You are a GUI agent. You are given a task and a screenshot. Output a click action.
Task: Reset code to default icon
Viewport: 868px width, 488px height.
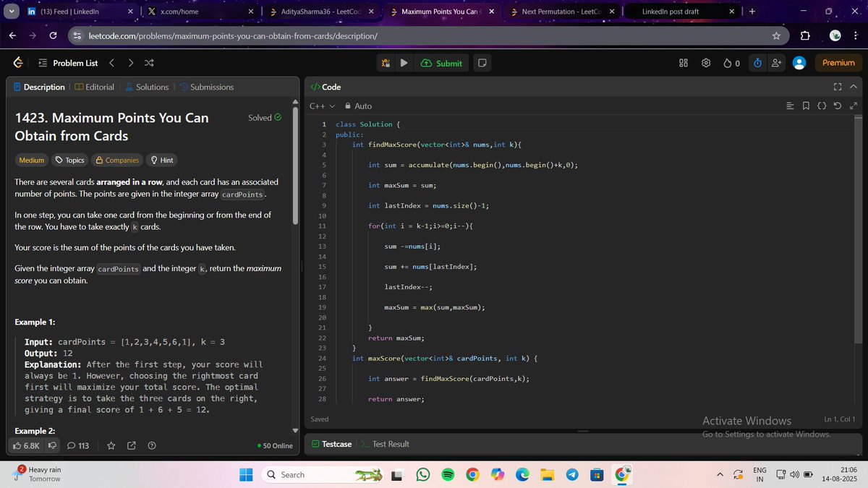point(837,106)
